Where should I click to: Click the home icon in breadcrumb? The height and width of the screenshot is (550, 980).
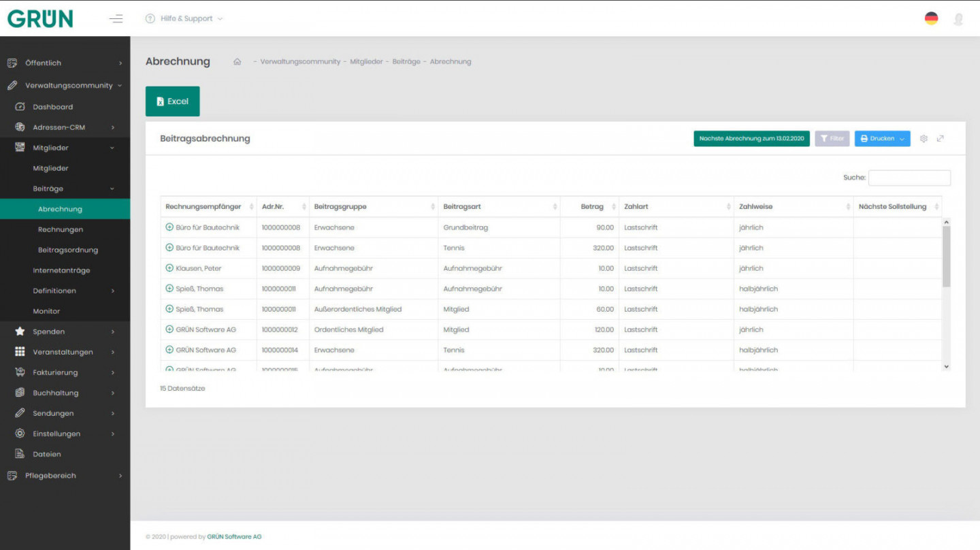coord(238,62)
